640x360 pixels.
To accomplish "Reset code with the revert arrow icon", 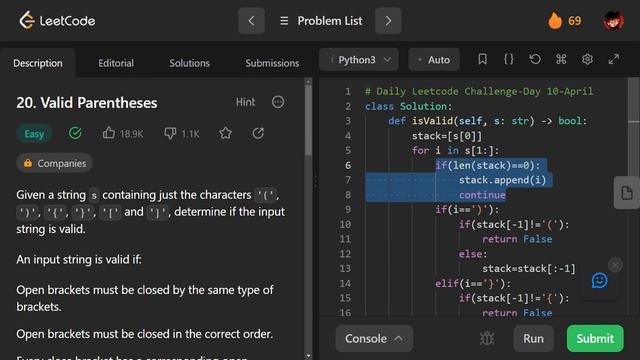I will (x=535, y=60).
